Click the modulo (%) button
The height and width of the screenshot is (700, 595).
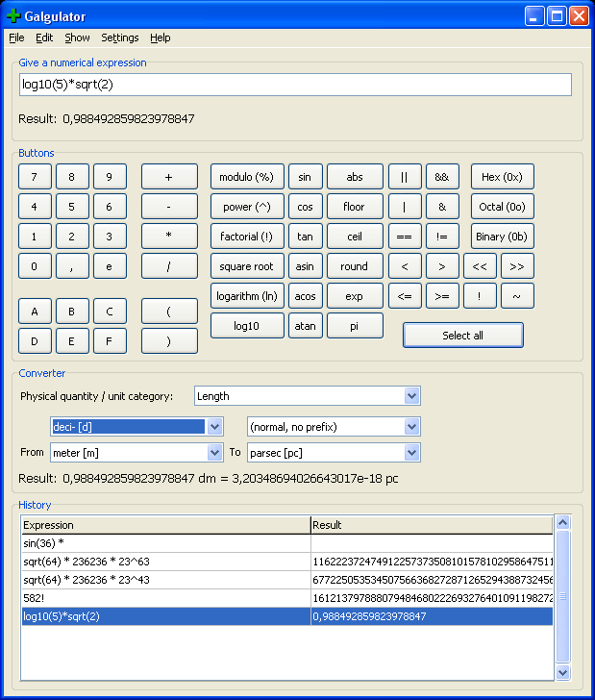point(247,177)
